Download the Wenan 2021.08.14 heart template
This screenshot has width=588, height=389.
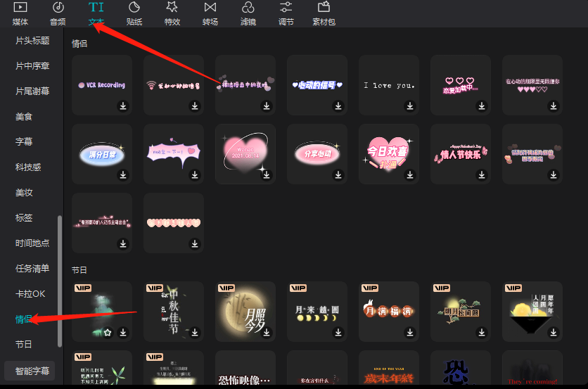point(267,175)
